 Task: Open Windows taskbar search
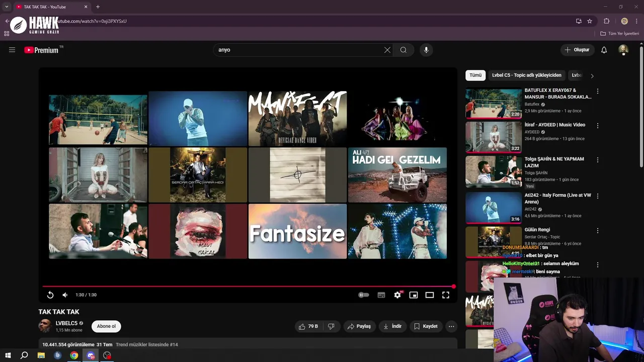[24, 355]
